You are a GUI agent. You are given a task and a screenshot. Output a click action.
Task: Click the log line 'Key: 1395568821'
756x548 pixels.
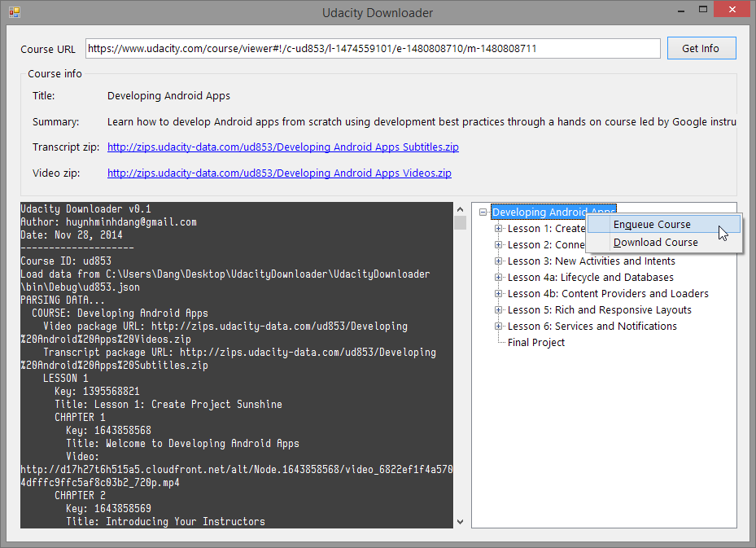point(97,391)
